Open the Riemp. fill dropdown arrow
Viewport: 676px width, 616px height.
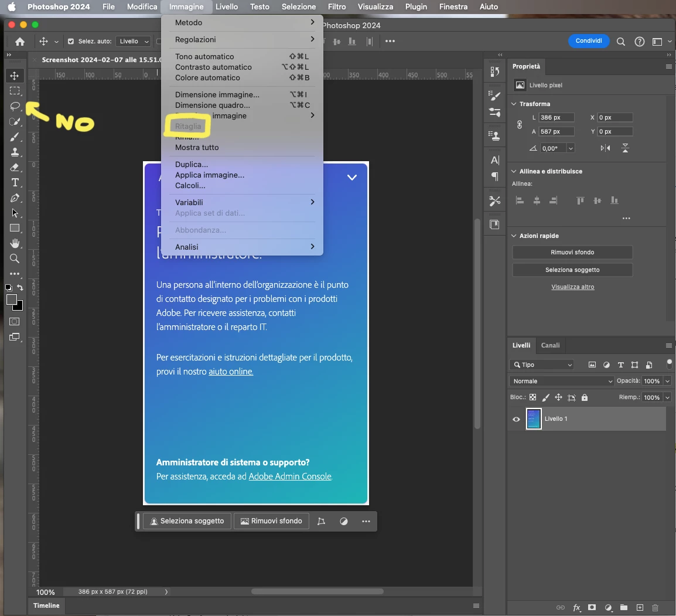[667, 398]
